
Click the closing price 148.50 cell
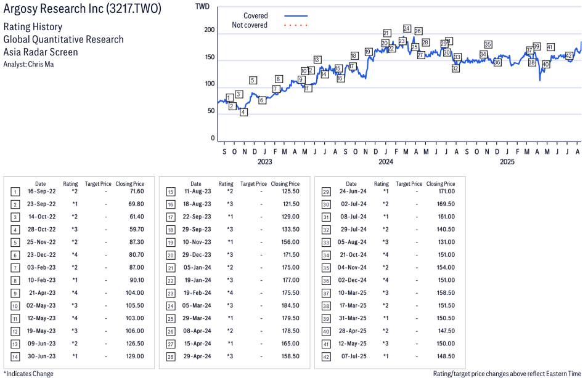coord(446,356)
